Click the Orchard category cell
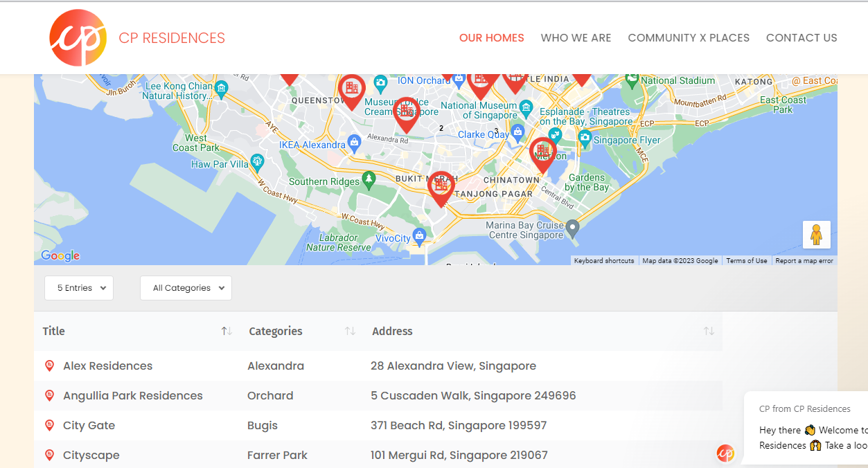Viewport: 868px width, 468px height. [270, 395]
